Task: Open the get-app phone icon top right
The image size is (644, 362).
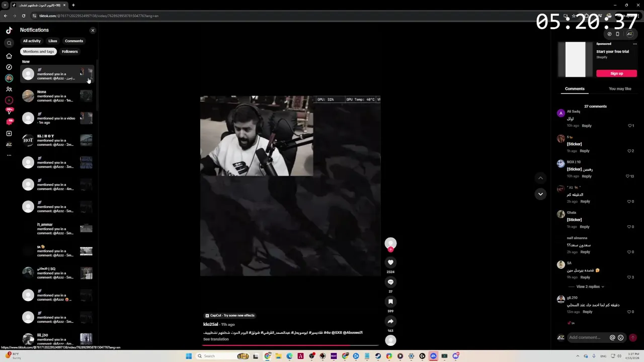Action: click(617, 34)
